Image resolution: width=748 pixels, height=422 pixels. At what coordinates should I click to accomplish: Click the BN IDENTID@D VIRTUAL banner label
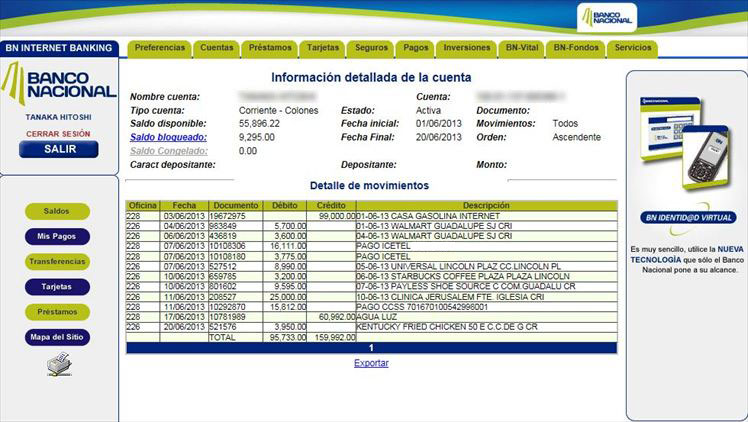point(688,217)
